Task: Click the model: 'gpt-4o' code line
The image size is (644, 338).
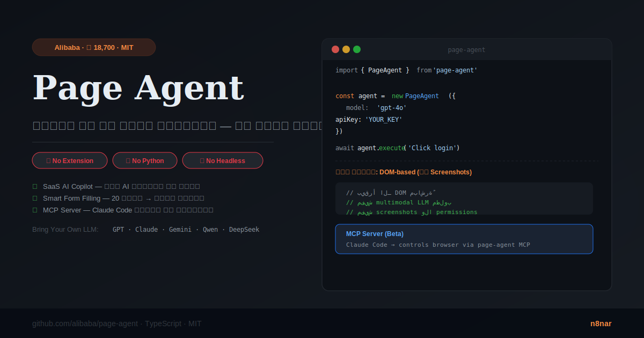Action: coord(376,107)
